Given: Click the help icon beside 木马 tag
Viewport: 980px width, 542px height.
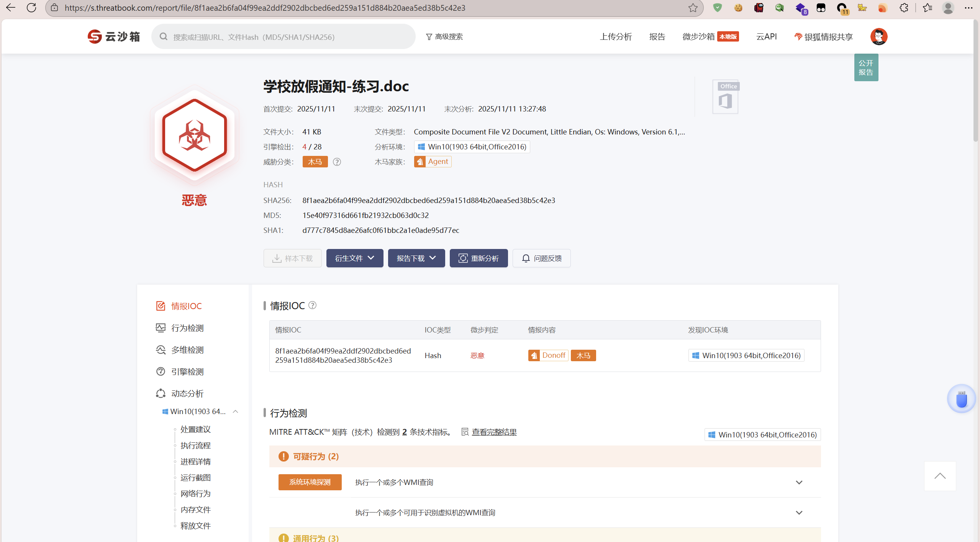Looking at the screenshot, I should click(337, 162).
